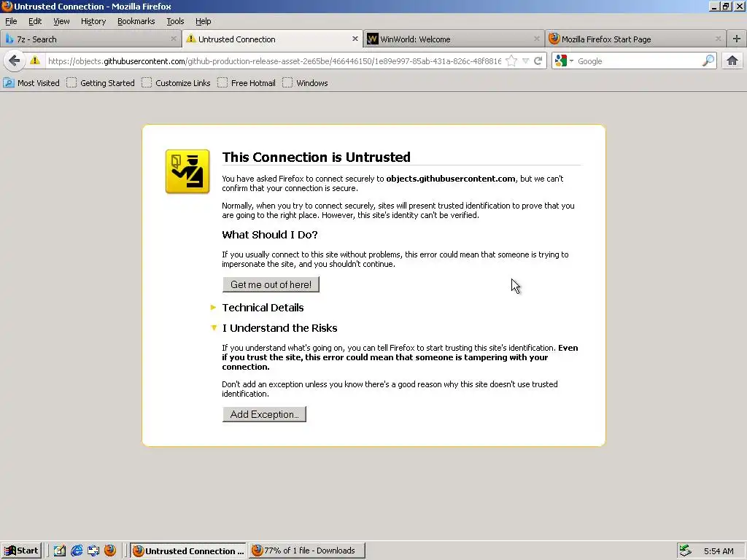Close the 7z - Search tab
The width and height of the screenshot is (747, 560).
click(174, 39)
